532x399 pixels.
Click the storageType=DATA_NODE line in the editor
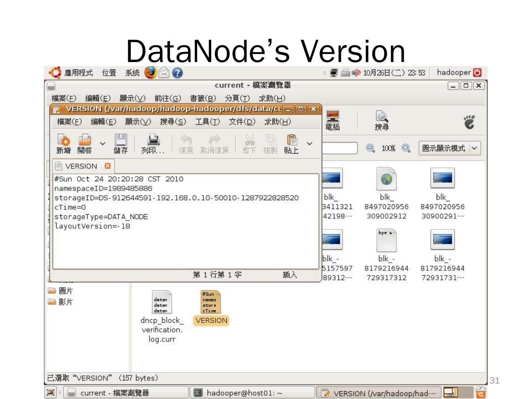click(101, 216)
